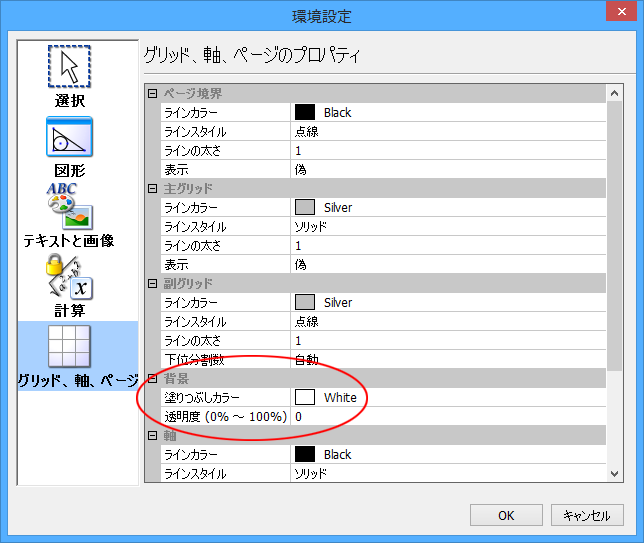Toggle the 表示 value under ページ境界
This screenshot has width=644, height=543.
(448, 170)
